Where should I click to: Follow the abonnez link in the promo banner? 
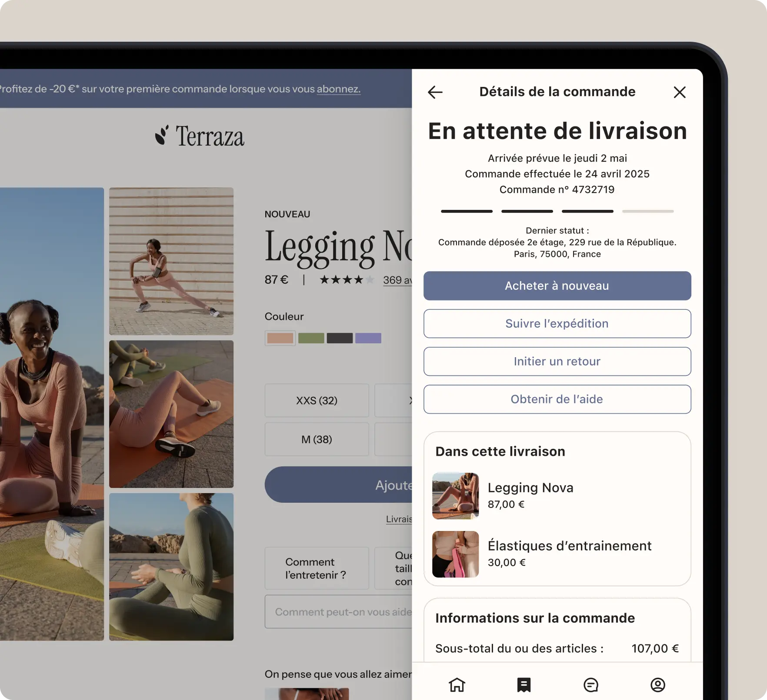tap(338, 89)
